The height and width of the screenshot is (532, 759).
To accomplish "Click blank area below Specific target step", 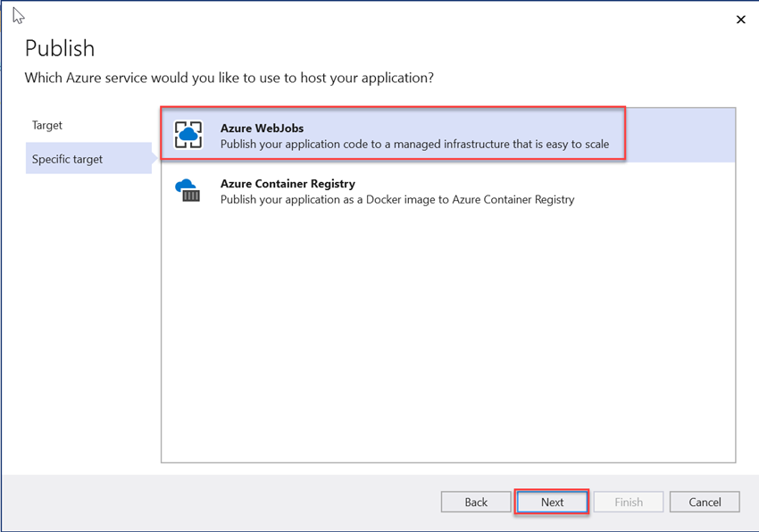I will coord(89,312).
